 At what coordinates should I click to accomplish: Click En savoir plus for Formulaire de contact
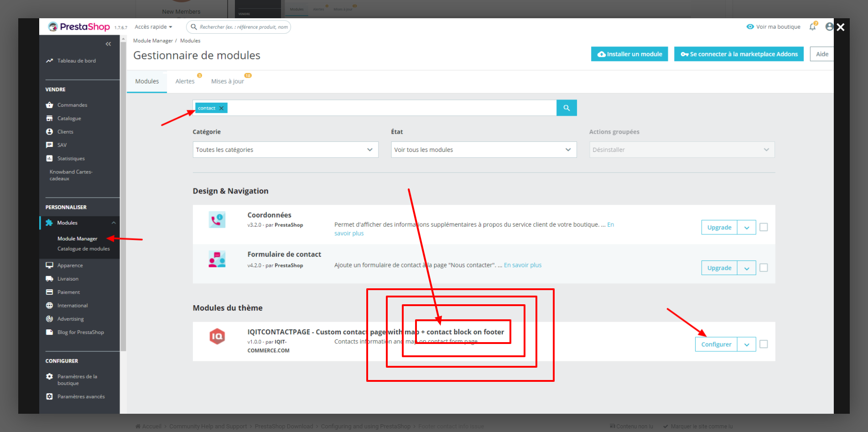pos(523,265)
